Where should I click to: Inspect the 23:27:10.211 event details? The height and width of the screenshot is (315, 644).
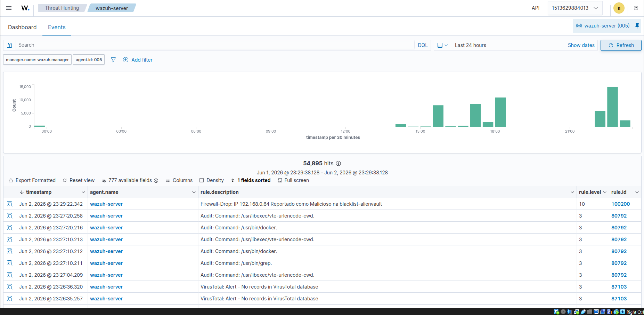click(10, 263)
